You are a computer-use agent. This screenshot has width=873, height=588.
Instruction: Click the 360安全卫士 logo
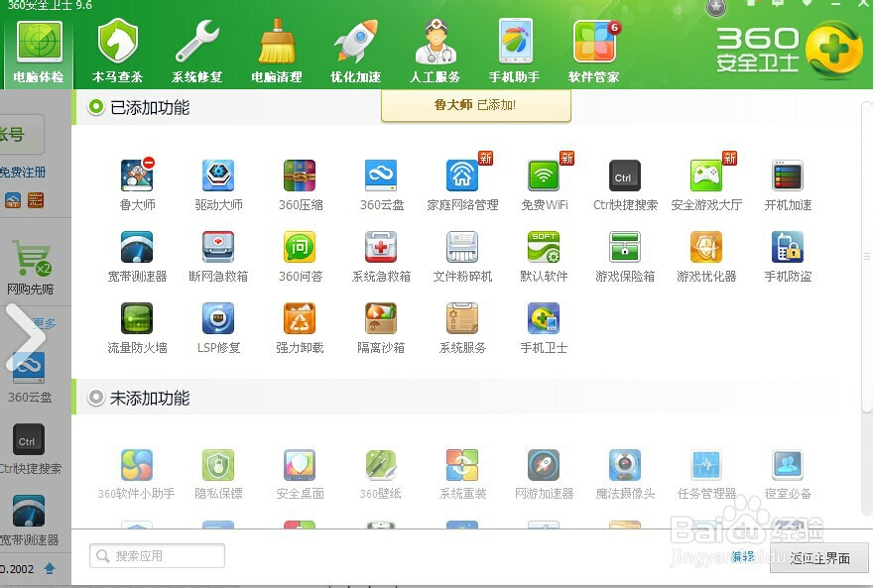(790, 52)
